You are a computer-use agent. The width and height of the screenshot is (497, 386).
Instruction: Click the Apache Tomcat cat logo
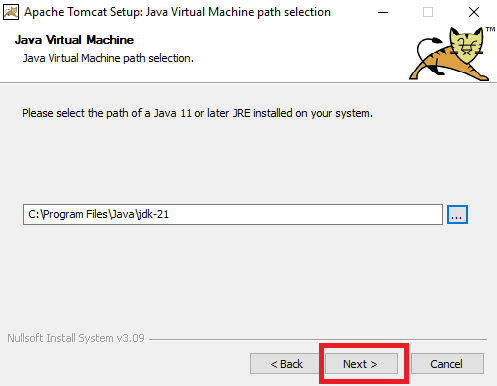pos(449,54)
